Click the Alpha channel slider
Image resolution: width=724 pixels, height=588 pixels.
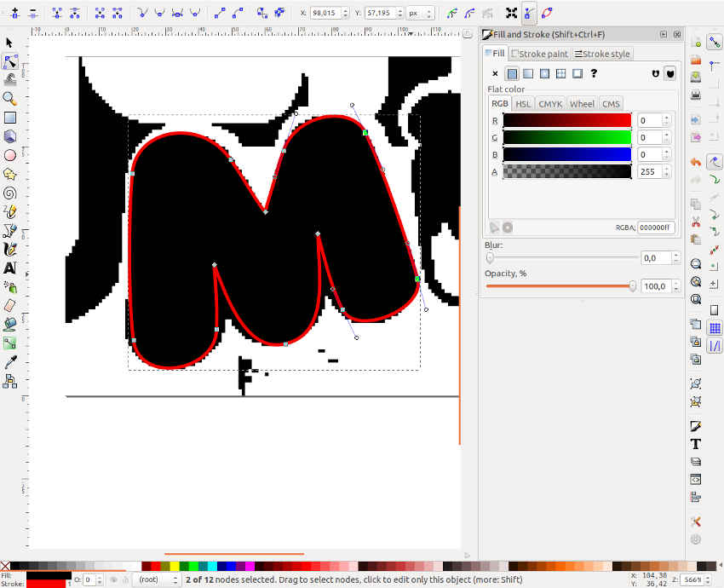click(x=567, y=171)
